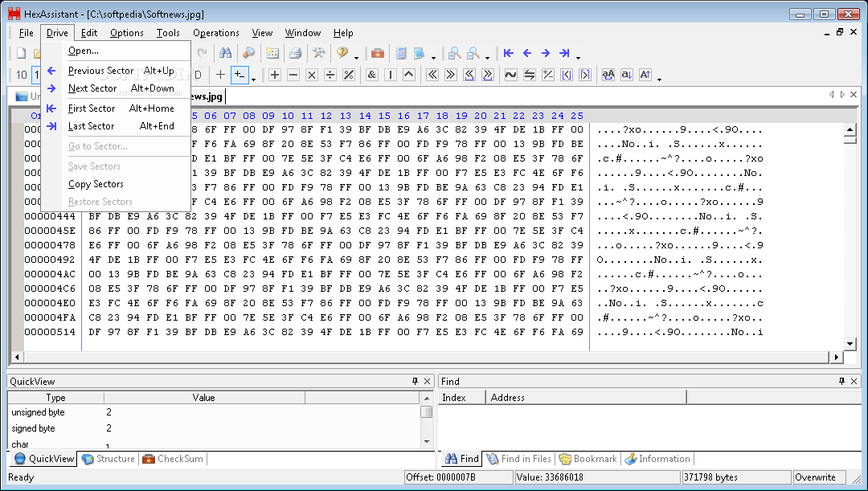
Task: Select Next Sector menu entry
Action: pyautogui.click(x=117, y=88)
